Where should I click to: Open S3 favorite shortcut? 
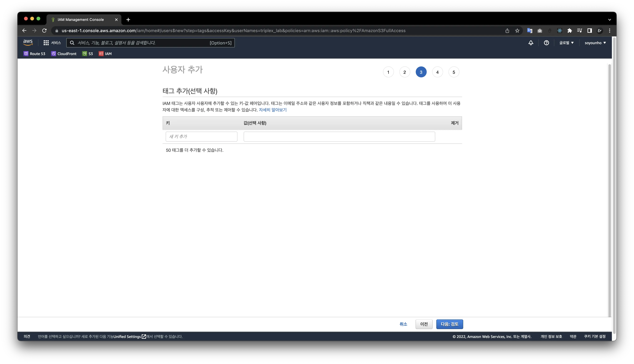[88, 54]
